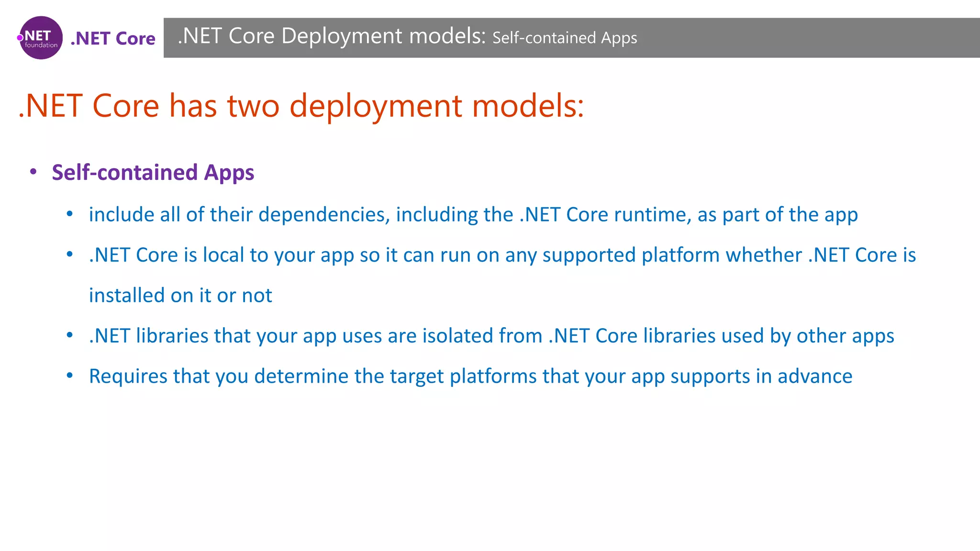The width and height of the screenshot is (980, 551).
Task: Click 'Requires that you determine the target' line
Action: [470, 376]
